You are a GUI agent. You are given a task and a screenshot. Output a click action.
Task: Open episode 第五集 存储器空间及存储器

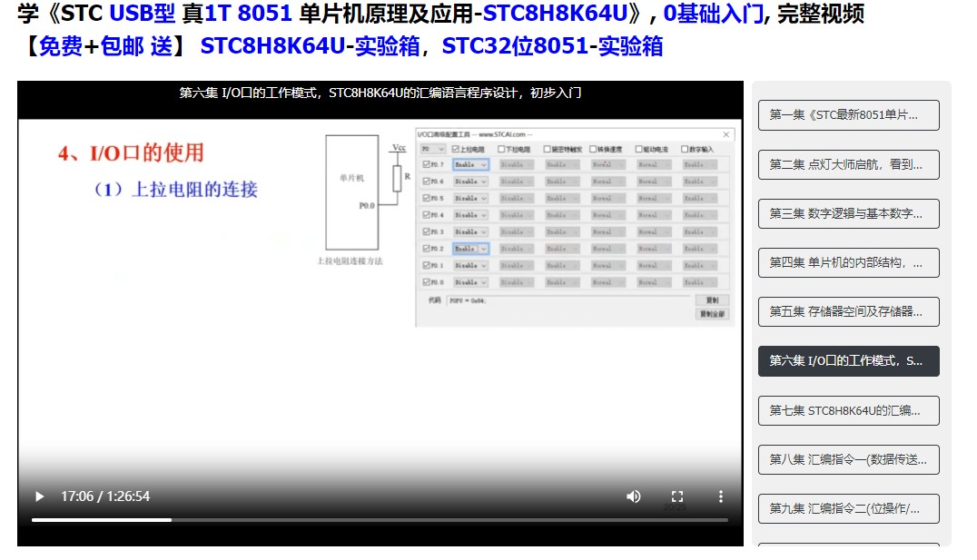pos(849,312)
